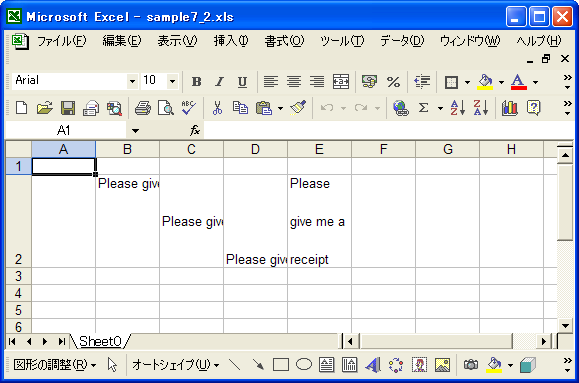
Task: Click the 図形の調整(R) button
Action: coord(55,365)
